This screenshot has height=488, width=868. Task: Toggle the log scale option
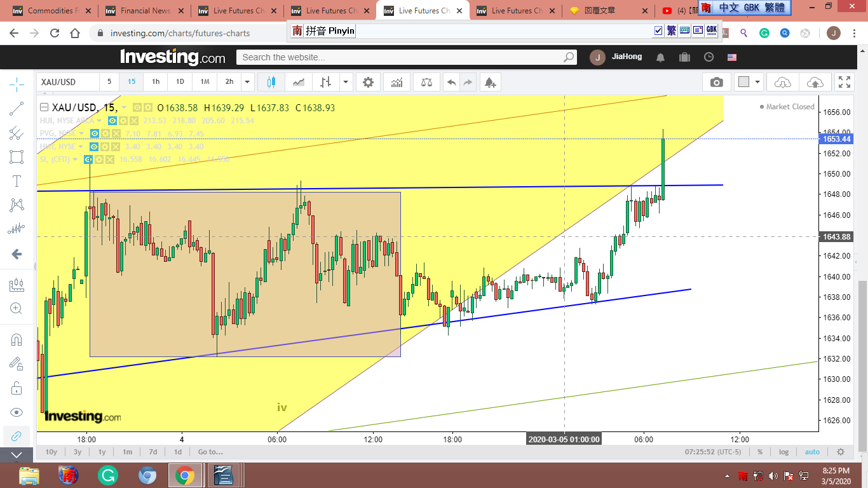pos(783,452)
